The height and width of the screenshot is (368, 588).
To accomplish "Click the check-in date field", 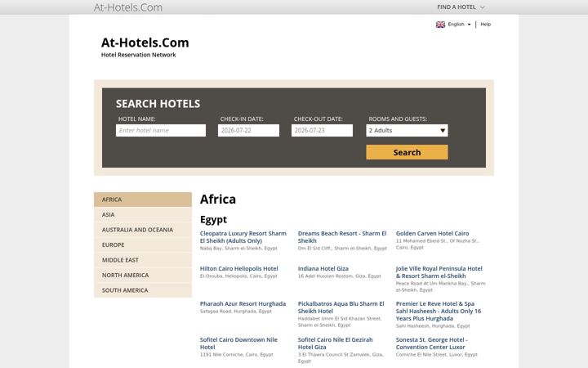I will point(248,130).
